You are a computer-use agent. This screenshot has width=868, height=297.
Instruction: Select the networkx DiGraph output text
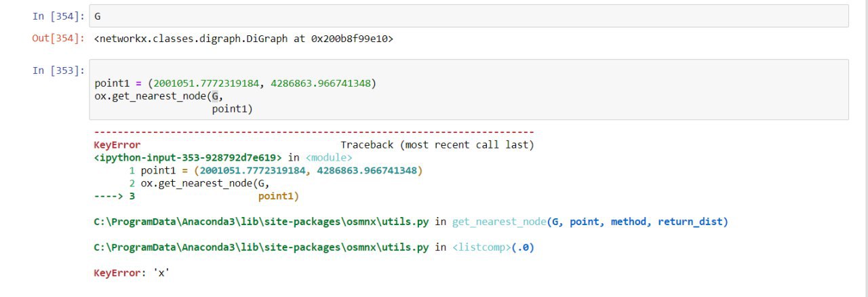[244, 39]
